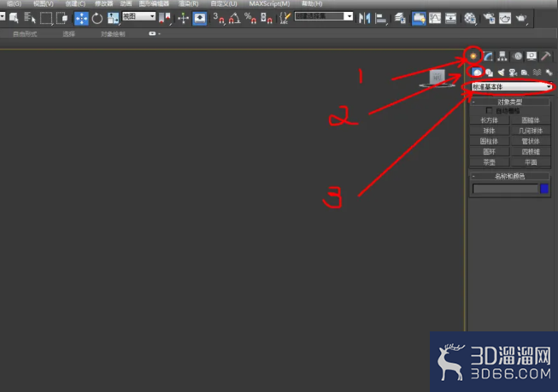Switch to 选择 ribbon tab
The height and width of the screenshot is (392, 558).
(68, 34)
